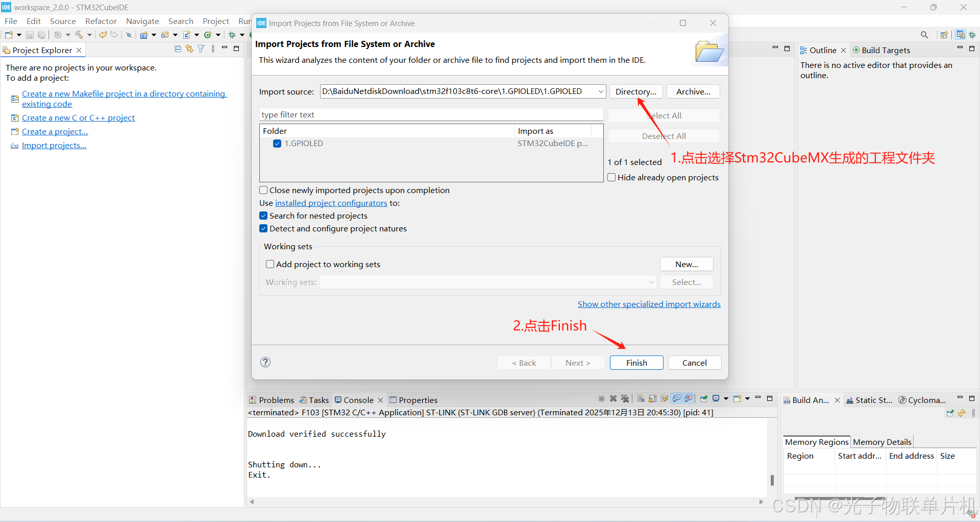Open dropdown next to new C source file icon
Viewport: 980px width, 522px height.
pyautogui.click(x=197, y=35)
